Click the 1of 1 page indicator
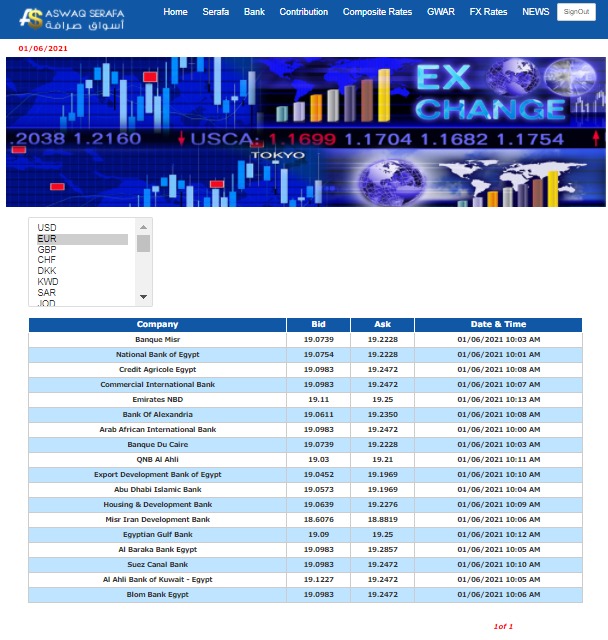 pyautogui.click(x=503, y=627)
